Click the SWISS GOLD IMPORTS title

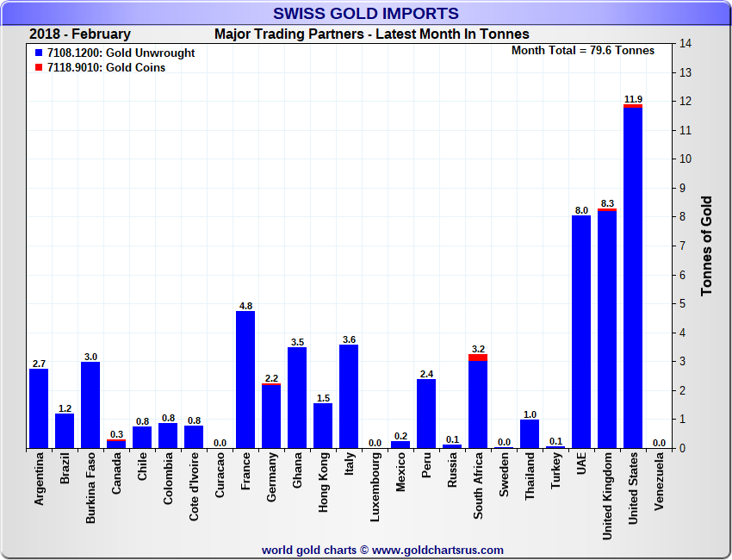point(366,13)
